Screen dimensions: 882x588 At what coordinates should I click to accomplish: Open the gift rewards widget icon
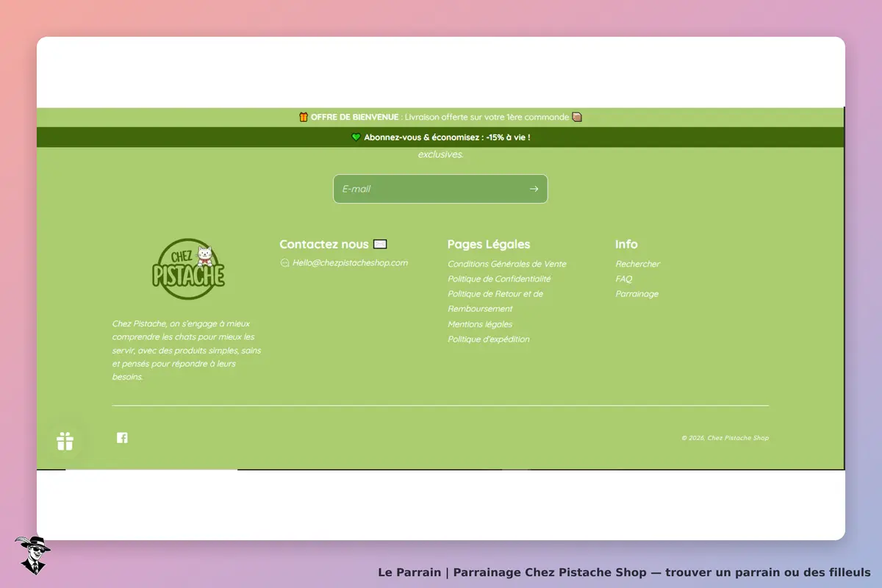(x=65, y=441)
